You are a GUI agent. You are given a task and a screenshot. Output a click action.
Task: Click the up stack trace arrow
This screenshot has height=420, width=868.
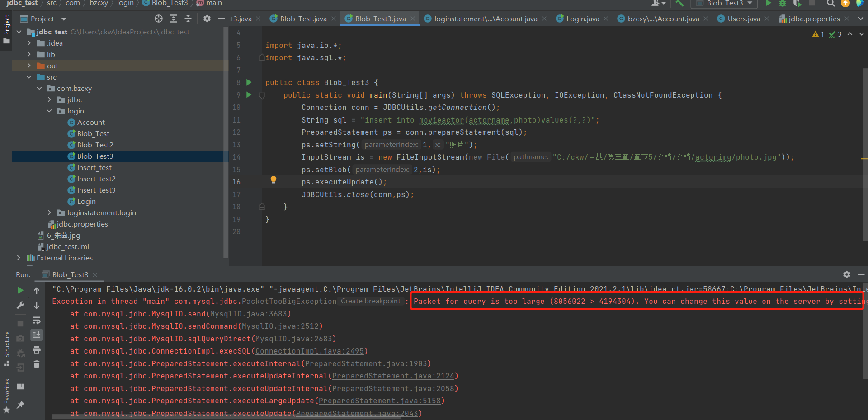point(37,290)
